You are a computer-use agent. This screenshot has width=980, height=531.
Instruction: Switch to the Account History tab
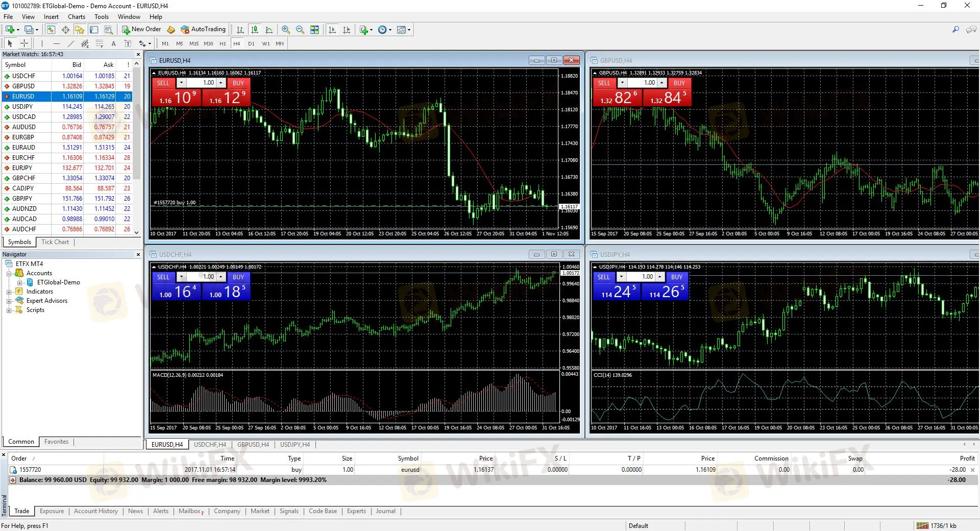pyautogui.click(x=95, y=511)
